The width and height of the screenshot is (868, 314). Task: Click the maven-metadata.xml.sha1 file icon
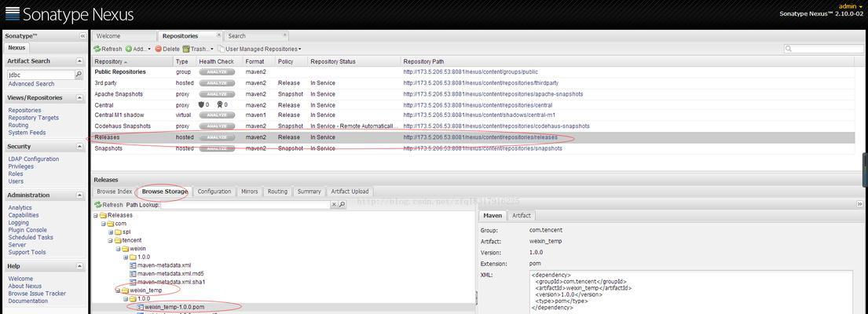point(133,282)
